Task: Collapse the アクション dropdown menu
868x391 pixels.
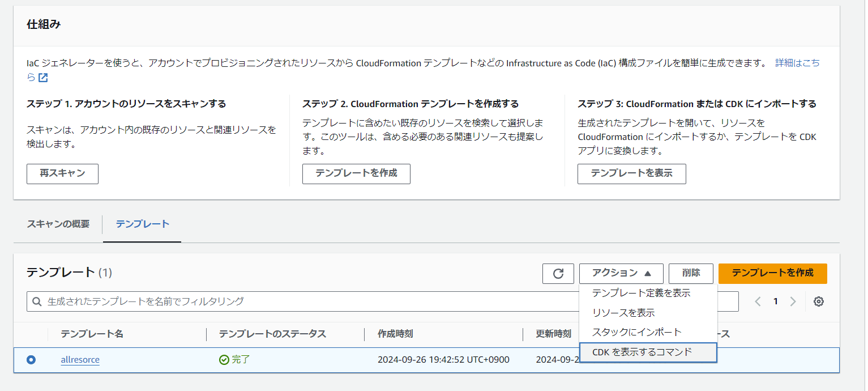Action: click(621, 273)
